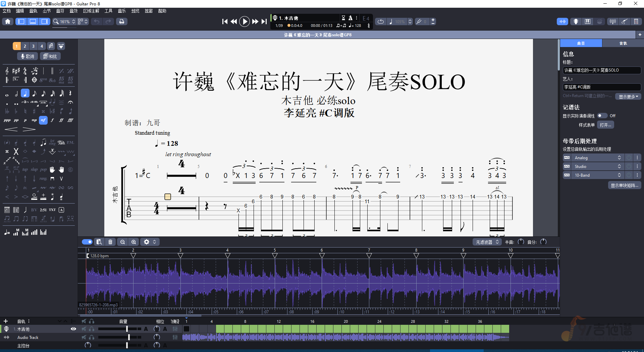Open the 文档 menu
This screenshot has width=644, height=352.
click(x=7, y=11)
